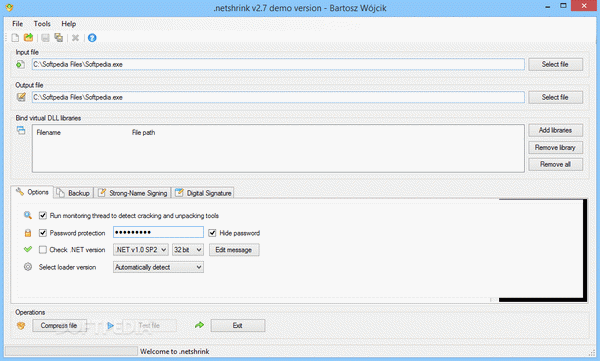Click the padlock icon beside Password protection
Viewport: 600px width, 361px height.
28,233
